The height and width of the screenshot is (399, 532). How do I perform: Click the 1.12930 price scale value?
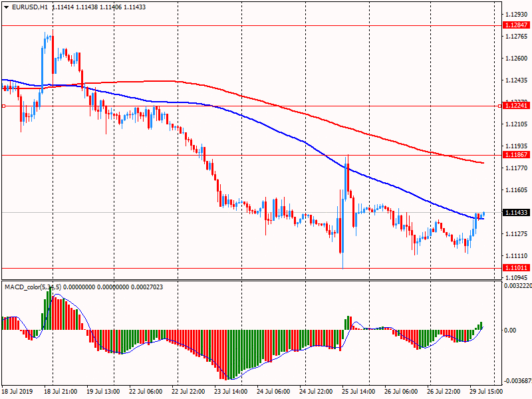pos(517,14)
